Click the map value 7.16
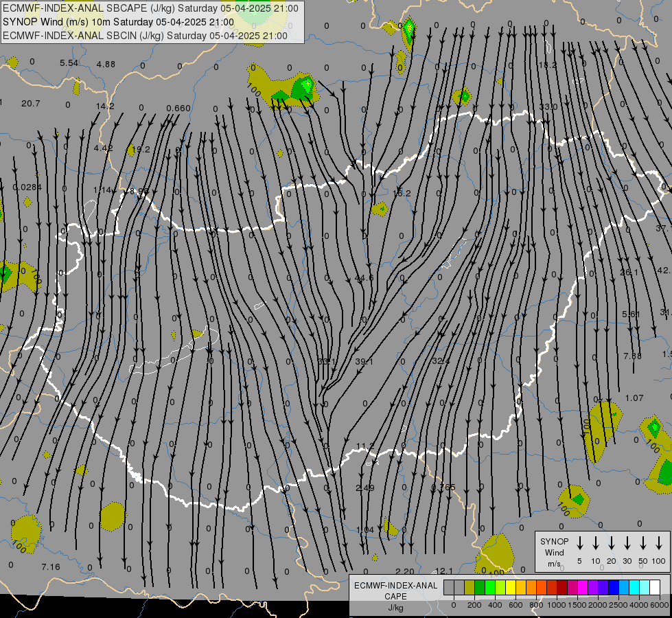Screen dimensions: 672x618 point(51,567)
